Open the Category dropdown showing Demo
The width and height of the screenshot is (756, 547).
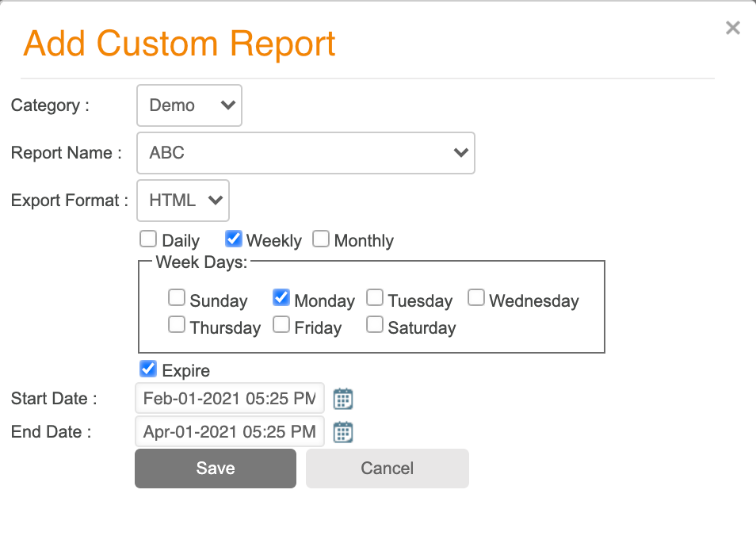click(189, 105)
